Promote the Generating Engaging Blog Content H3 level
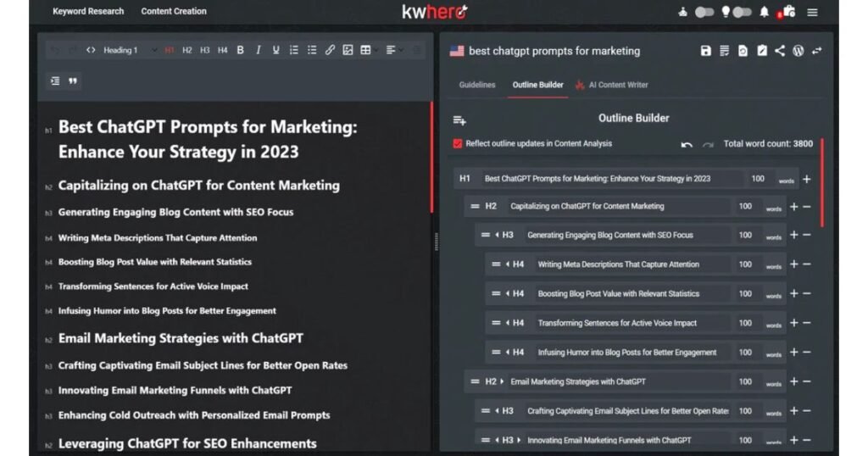 coord(497,235)
